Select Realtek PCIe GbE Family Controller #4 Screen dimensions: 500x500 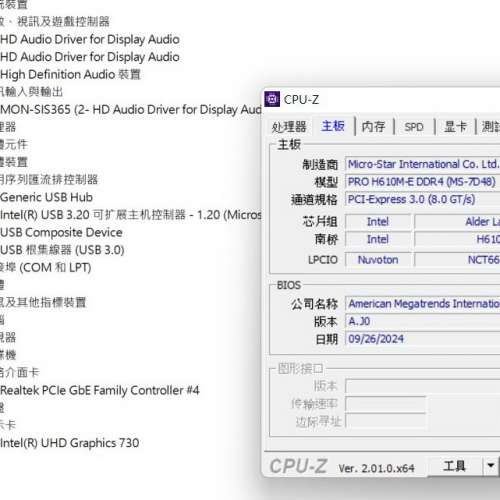pyautogui.click(x=100, y=390)
